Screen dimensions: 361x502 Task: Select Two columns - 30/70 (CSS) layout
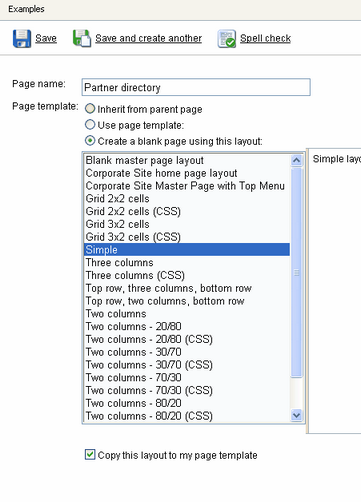coord(187,364)
